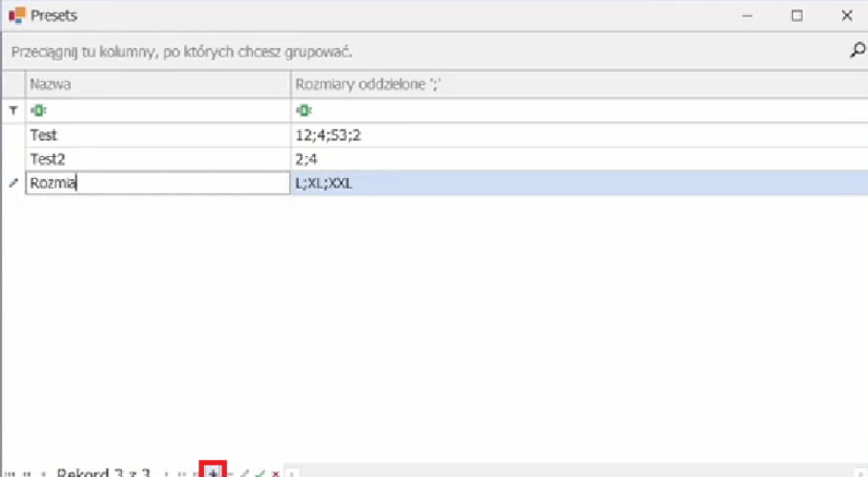The height and width of the screenshot is (477, 868).
Task: Click the horizontal scrollbar left arrow
Action: tap(293, 473)
